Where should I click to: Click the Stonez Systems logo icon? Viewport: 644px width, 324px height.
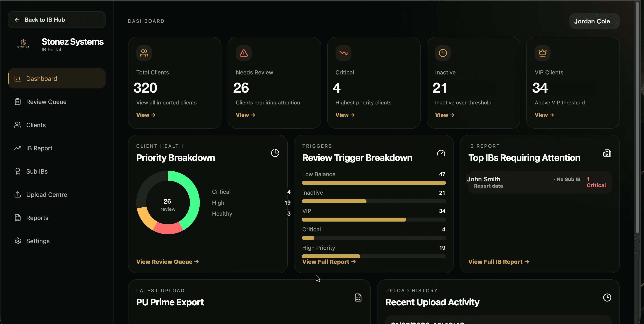23,44
